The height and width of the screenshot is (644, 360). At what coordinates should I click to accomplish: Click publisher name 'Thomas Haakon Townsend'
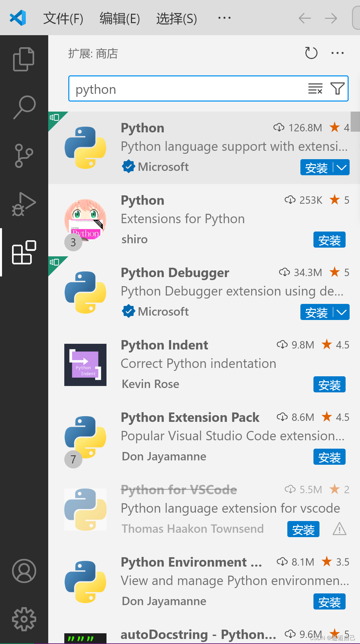[x=193, y=529]
